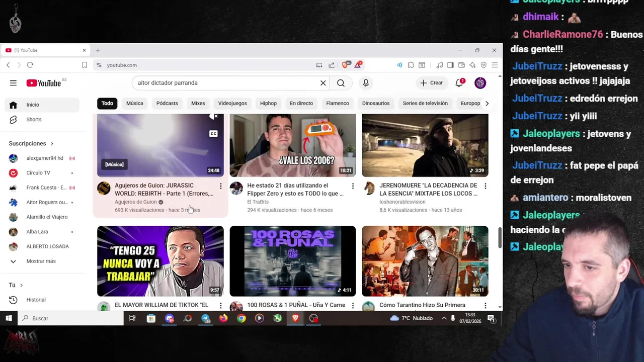Viewport: 644px width, 362px height.
Task: Open the 100 ROSAS & 1 PUÑAL thumbnail
Action: click(x=293, y=261)
